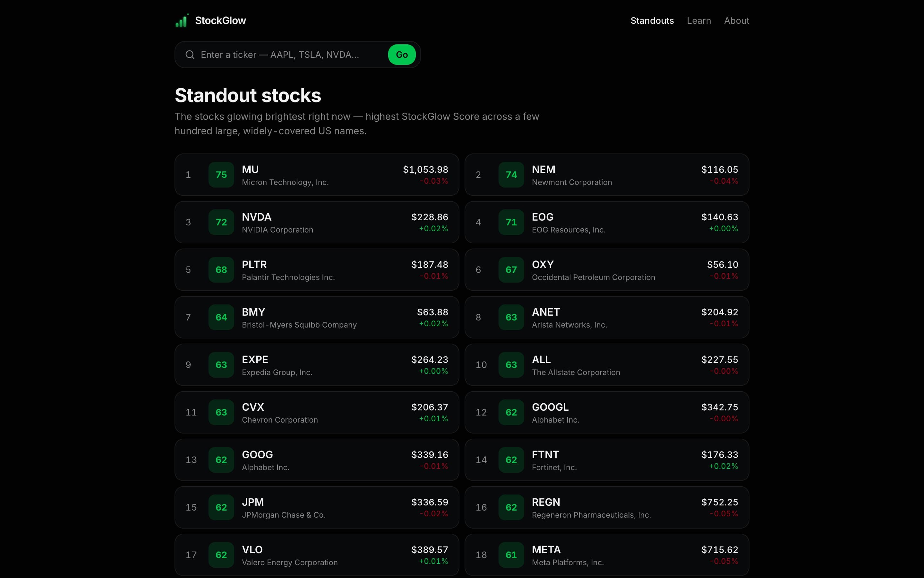
Task: Click the text JPMorgan Chase & Co.
Action: [x=284, y=515]
